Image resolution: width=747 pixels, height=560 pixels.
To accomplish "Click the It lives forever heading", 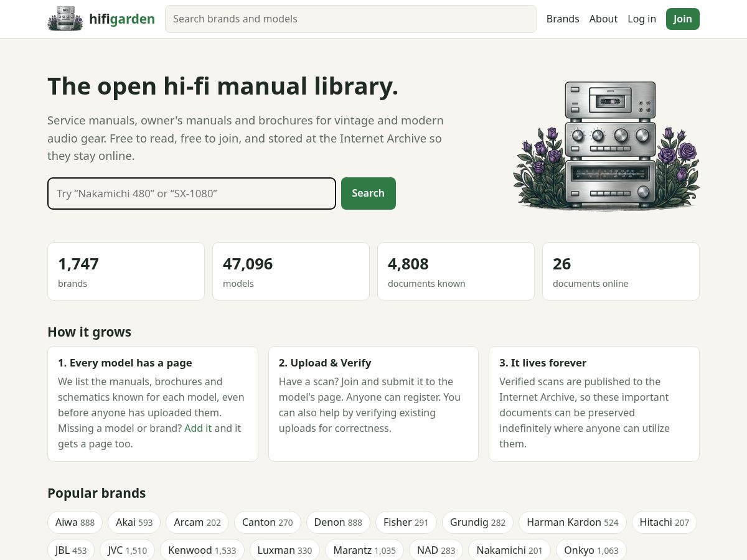I will (543, 363).
